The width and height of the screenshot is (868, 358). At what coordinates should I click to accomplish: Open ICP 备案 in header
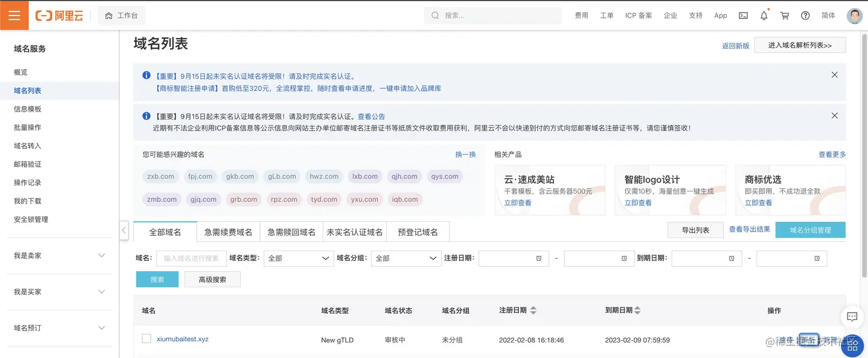tap(638, 16)
